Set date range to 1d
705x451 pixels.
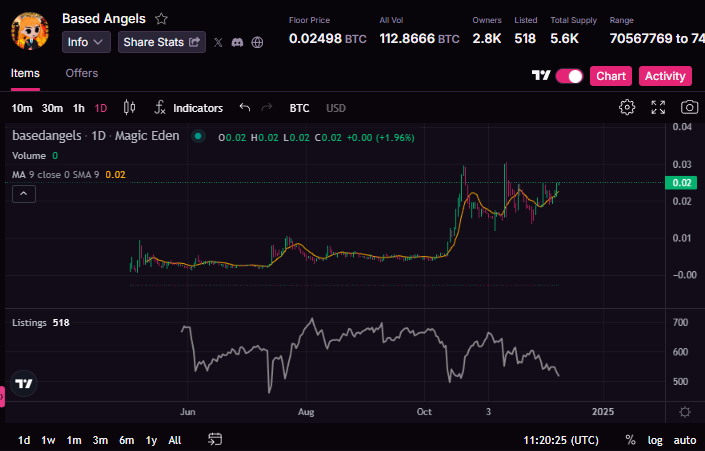24,440
